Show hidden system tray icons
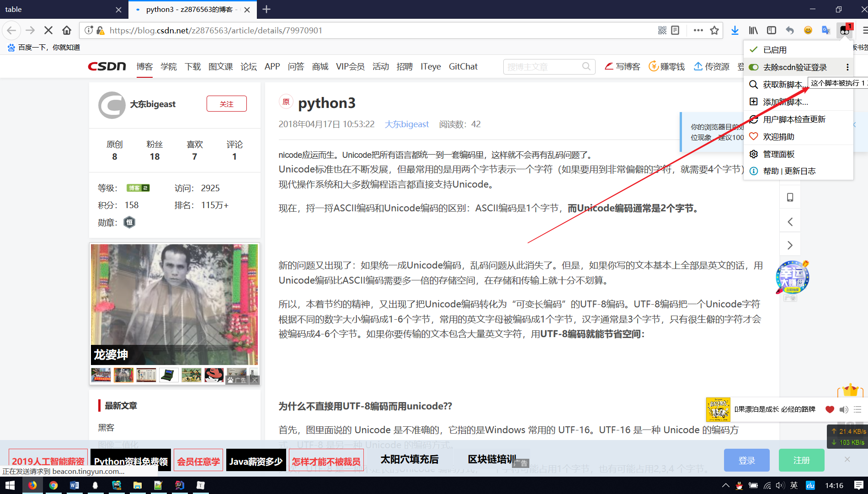Image resolution: width=868 pixels, height=494 pixels. (x=725, y=485)
